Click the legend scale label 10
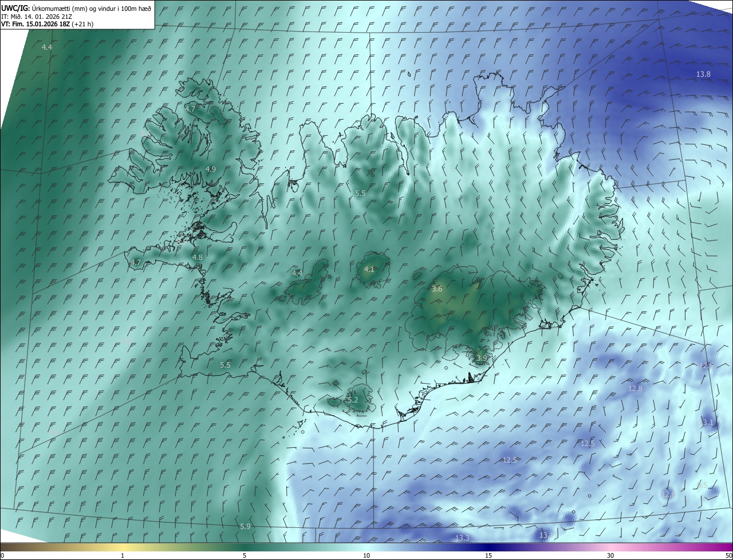Image resolution: width=733 pixels, height=560 pixels. 366,555
